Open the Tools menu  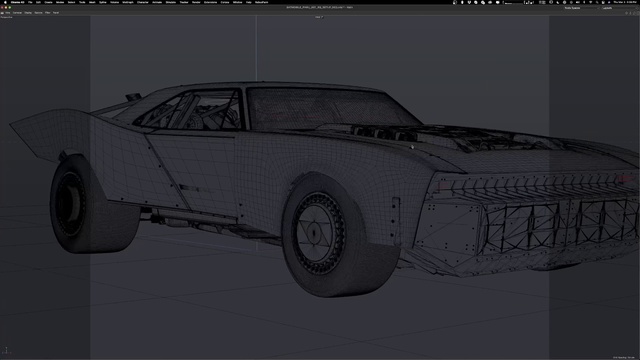point(82,2)
